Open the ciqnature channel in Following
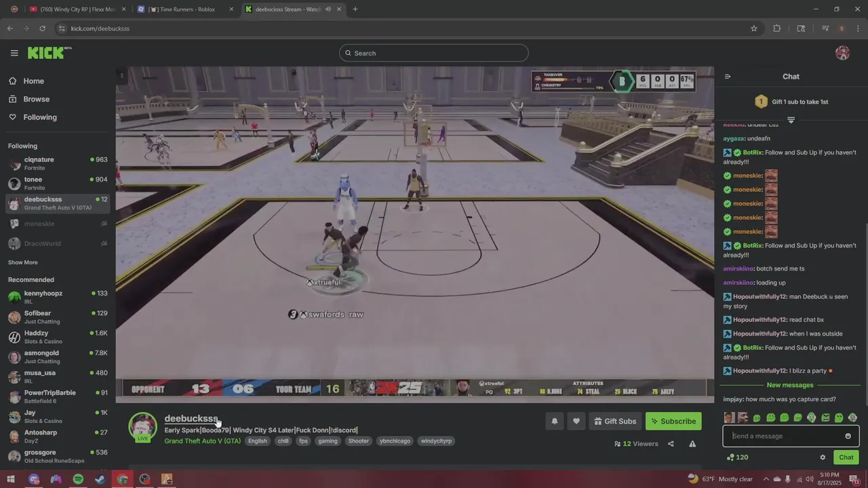The width and height of the screenshot is (868, 488). 58,163
